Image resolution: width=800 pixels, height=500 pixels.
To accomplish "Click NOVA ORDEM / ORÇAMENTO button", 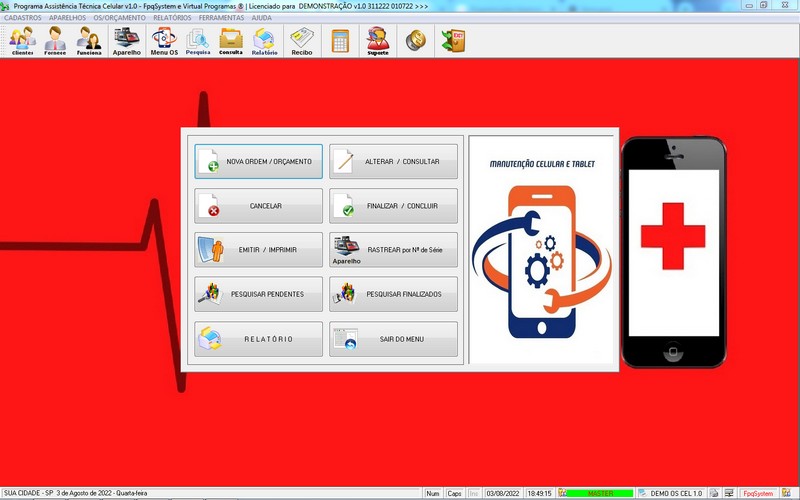I will 258,161.
